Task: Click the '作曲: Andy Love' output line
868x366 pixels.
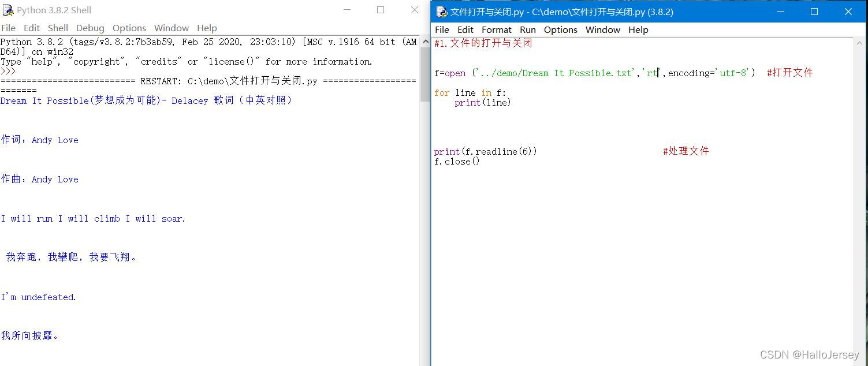Action: tap(39, 179)
